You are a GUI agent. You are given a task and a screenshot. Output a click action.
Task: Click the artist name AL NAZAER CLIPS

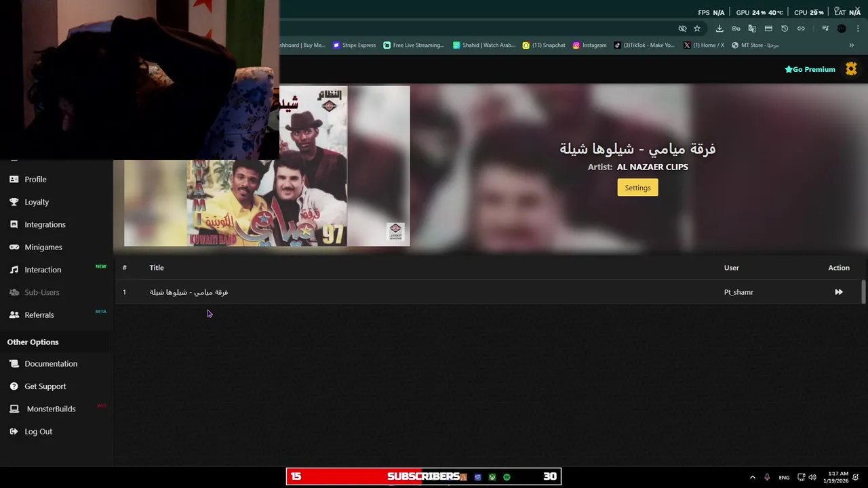pyautogui.click(x=652, y=167)
